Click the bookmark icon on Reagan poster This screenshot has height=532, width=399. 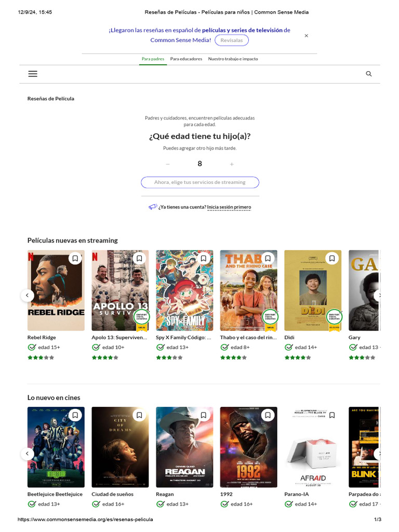(203, 415)
